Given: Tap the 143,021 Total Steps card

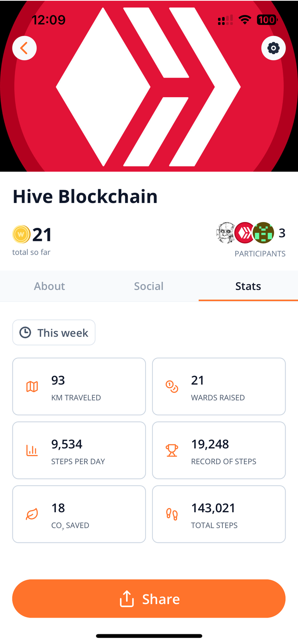Looking at the screenshot, I should pyautogui.click(x=219, y=514).
